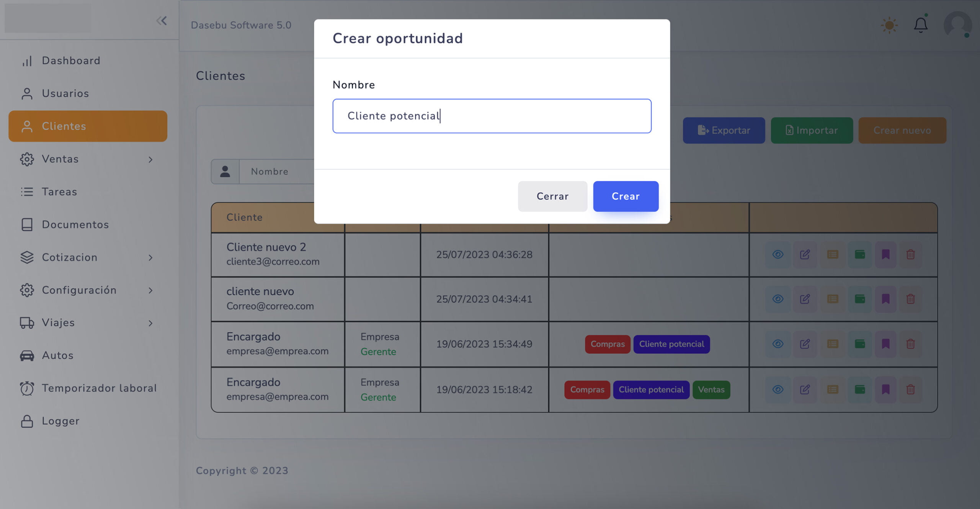The image size is (980, 509).
Task: Edit Encargado 15:18:42 row pencil icon
Action: coord(805,390)
